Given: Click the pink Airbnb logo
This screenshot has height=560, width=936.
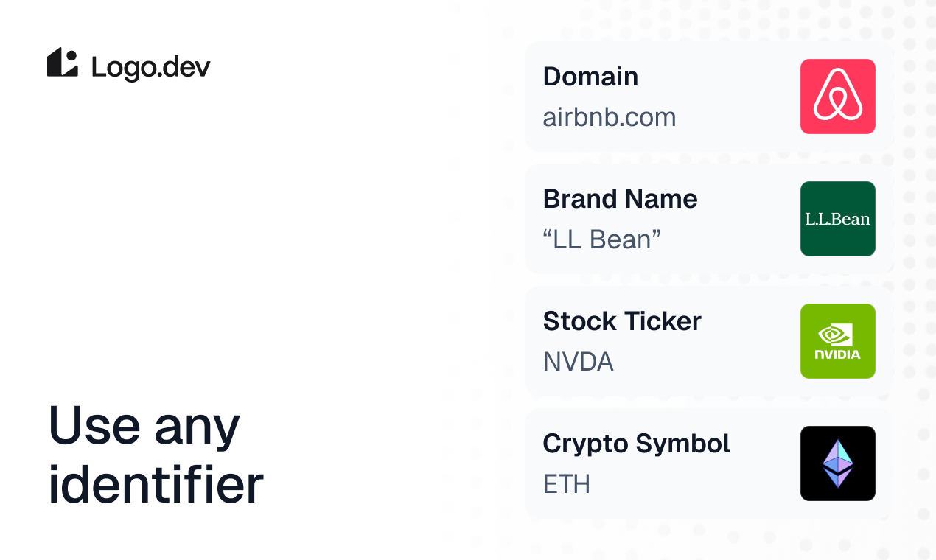Looking at the screenshot, I should click(837, 97).
